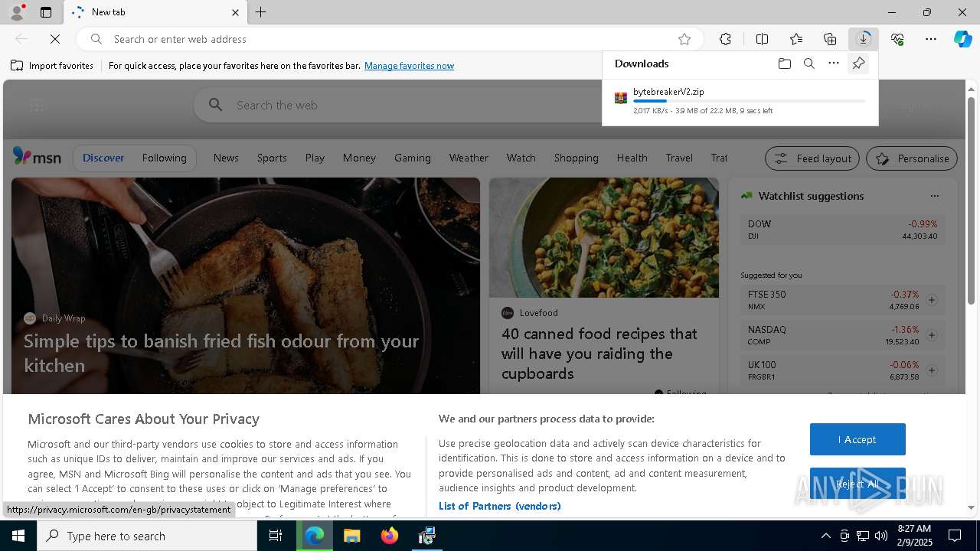Open the Favorites hub icon
980x551 pixels.
point(796,39)
